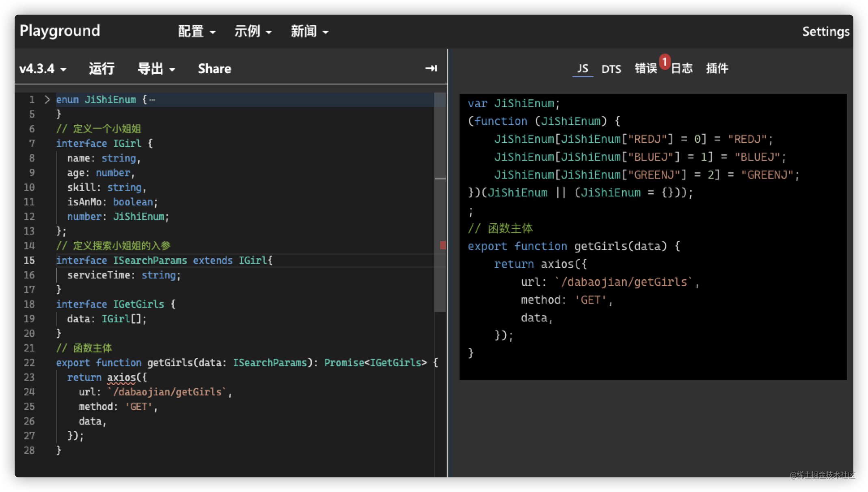Click 'export function getGirls(data)' in output
Viewport: 868px width, 492px height.
click(567, 246)
